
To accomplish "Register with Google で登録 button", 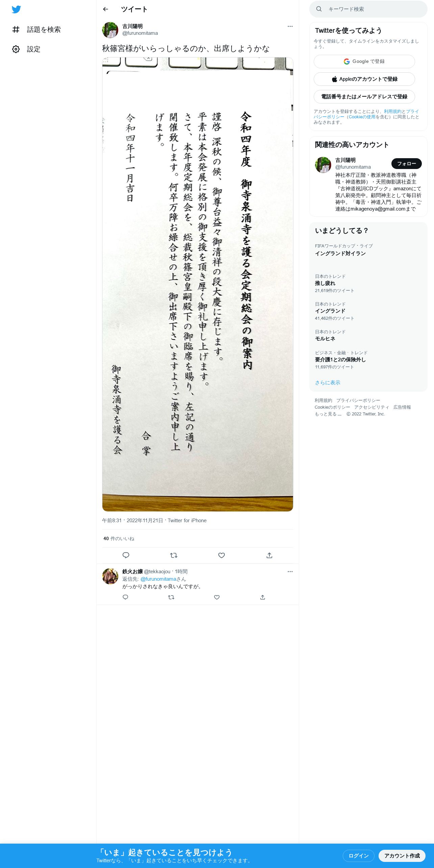I will point(364,62).
